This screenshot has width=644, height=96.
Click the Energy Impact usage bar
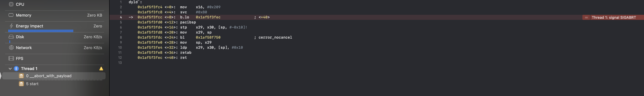point(41,31)
